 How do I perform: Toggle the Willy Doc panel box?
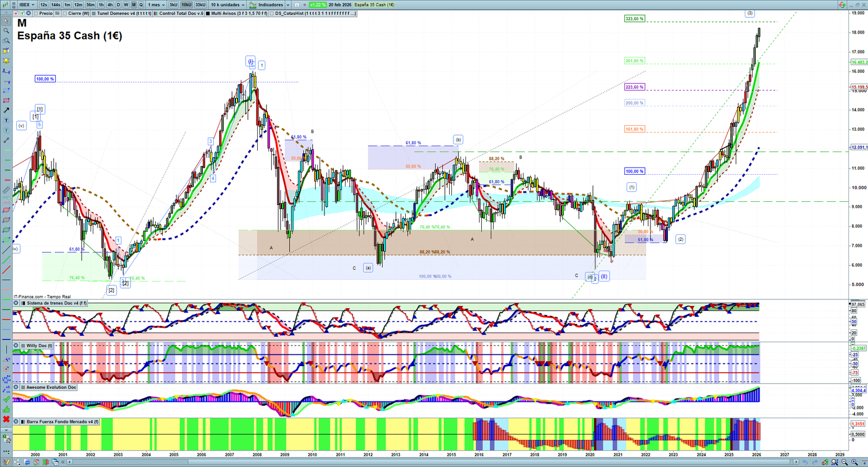23,346
